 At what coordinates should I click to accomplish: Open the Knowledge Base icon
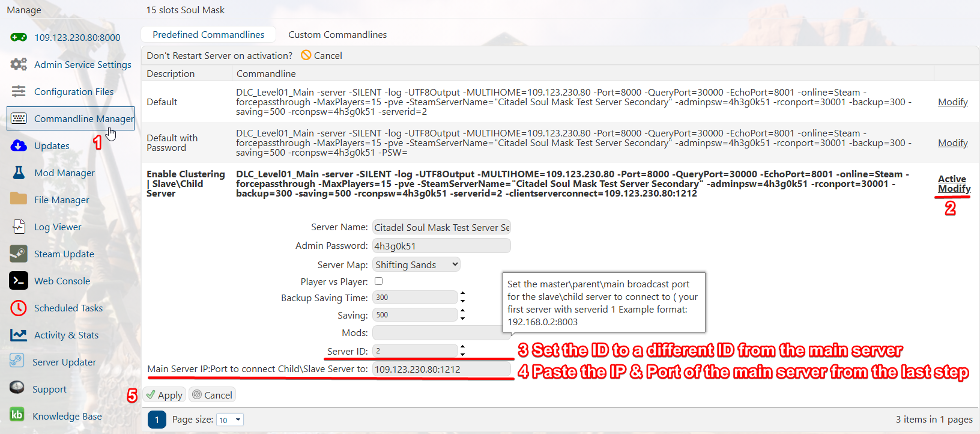tap(17, 415)
